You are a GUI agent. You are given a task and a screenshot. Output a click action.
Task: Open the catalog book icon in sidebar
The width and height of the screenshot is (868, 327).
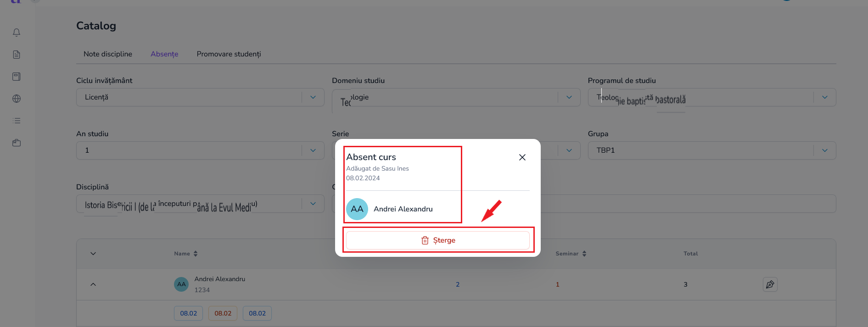(x=17, y=77)
